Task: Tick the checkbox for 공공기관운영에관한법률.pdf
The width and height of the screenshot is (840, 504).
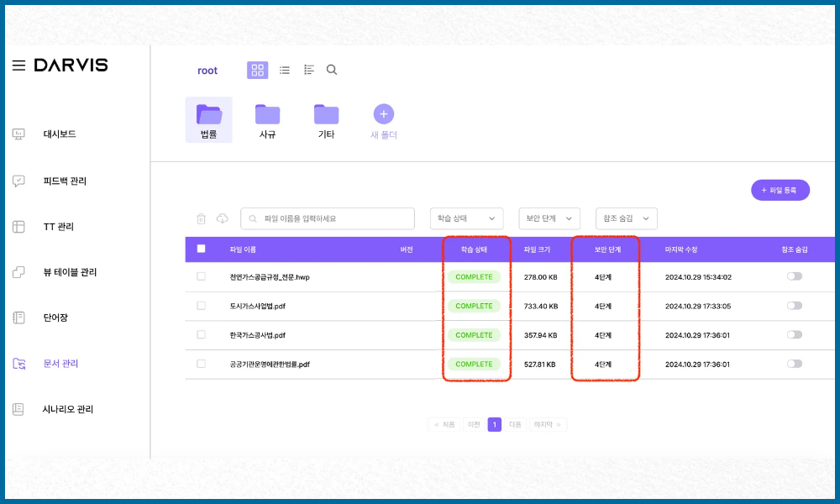Action: coord(201,364)
